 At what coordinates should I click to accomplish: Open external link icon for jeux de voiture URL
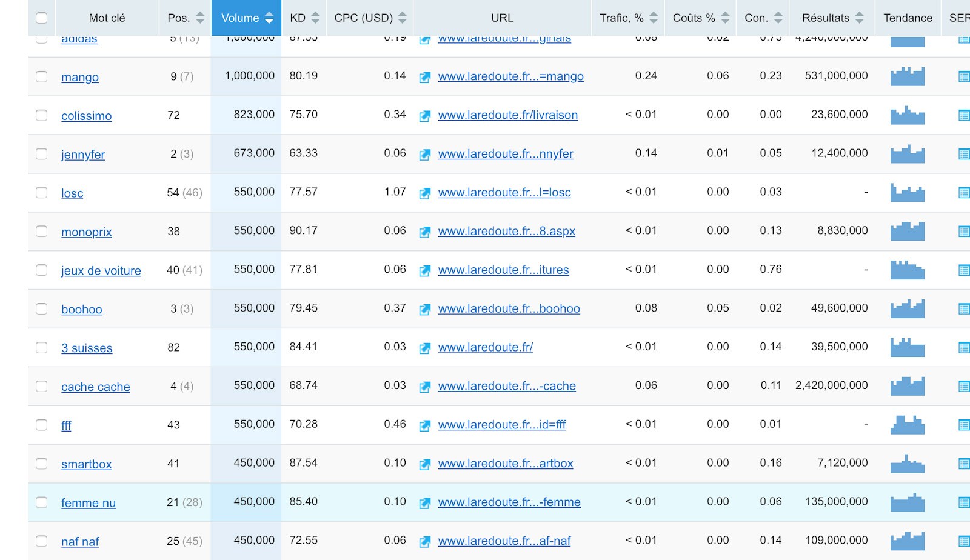[x=425, y=271]
